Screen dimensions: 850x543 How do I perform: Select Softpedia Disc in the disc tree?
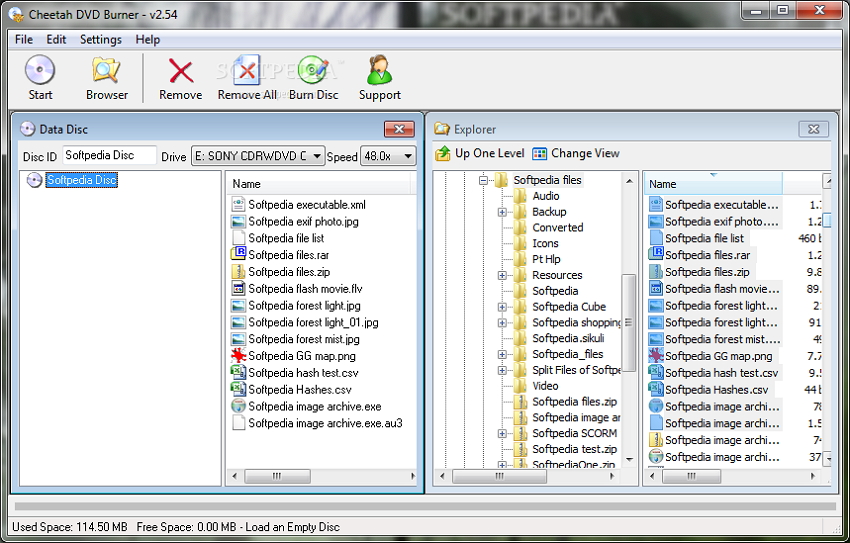(81, 180)
